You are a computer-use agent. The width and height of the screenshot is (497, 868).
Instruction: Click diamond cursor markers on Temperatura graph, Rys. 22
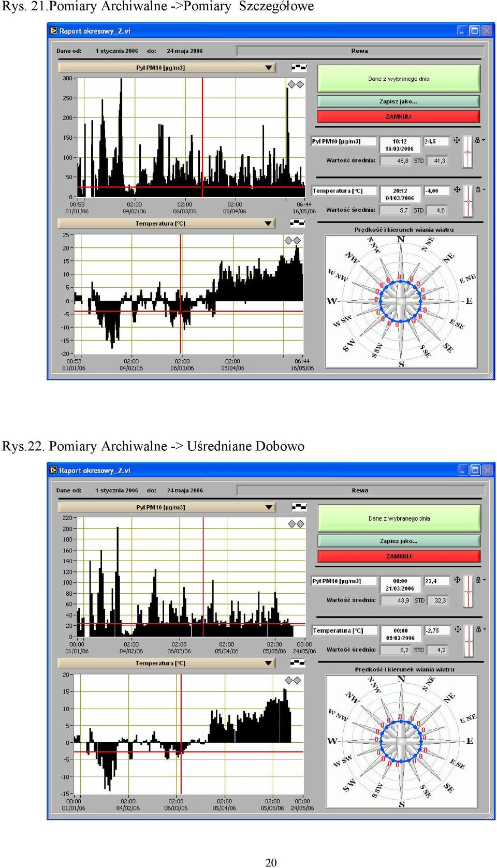[x=294, y=680]
